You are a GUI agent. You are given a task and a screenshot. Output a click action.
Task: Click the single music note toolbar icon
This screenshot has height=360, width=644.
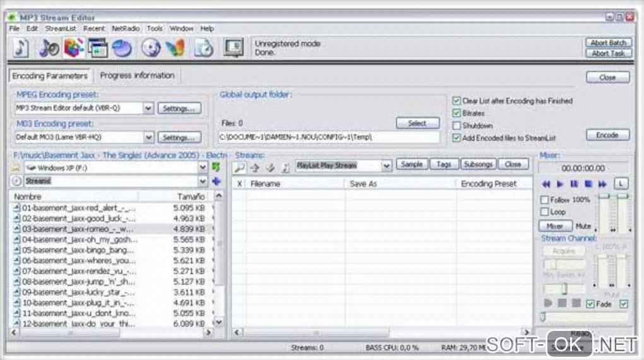21,47
